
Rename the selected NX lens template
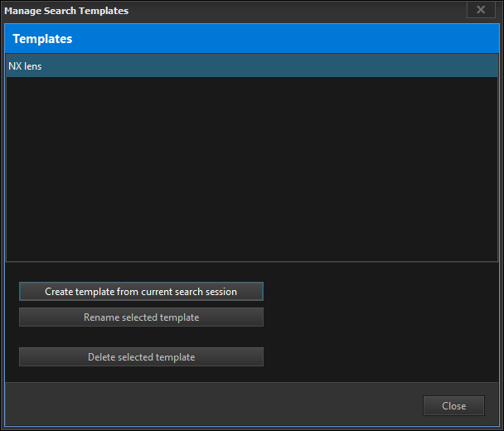click(141, 317)
